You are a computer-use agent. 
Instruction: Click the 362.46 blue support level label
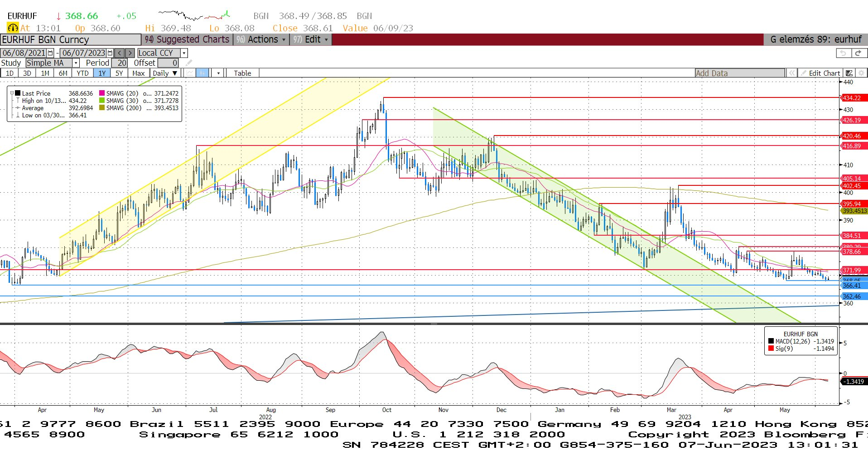[x=854, y=296]
